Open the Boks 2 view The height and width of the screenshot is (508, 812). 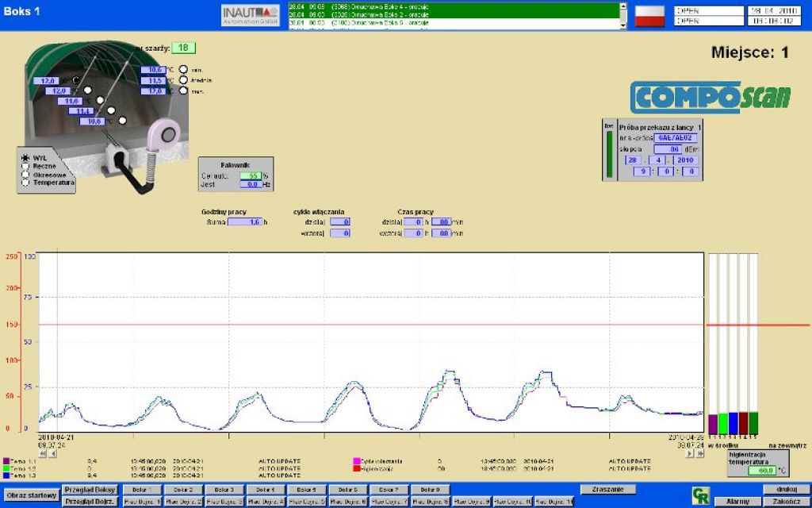point(185,490)
